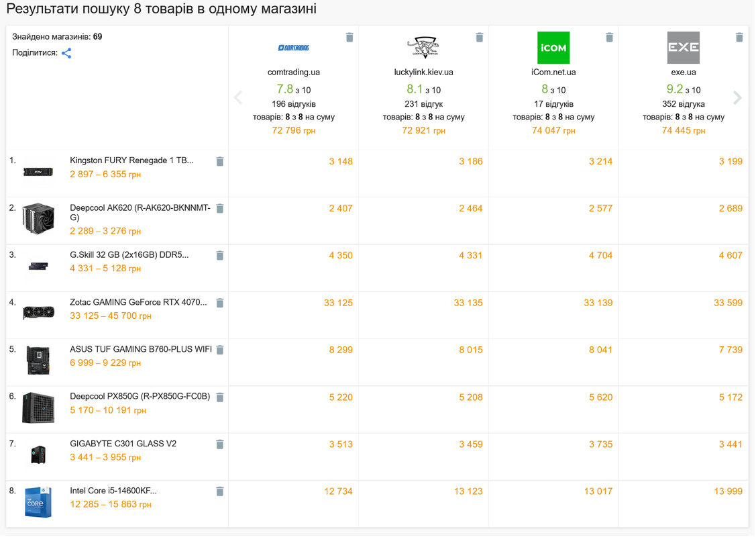756x537 pixels.
Task: Delete luckylink.kiev.ua store column
Action: coord(479,37)
